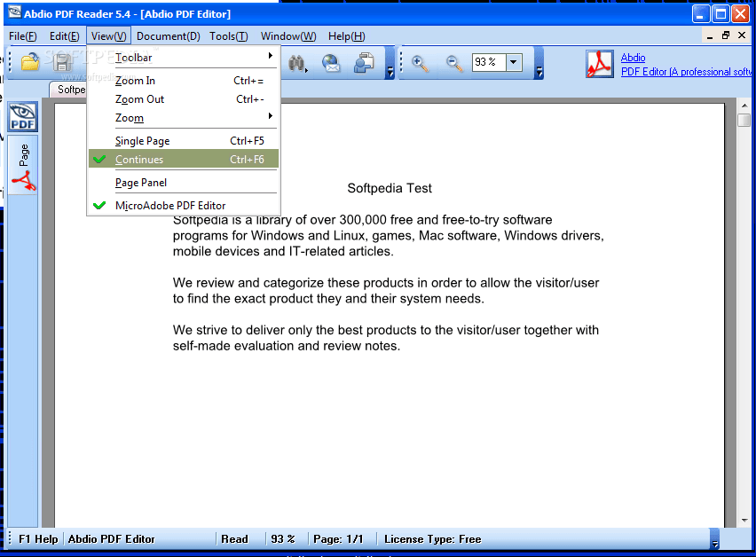Click the toolbar icon right of the email globe
Image resolution: width=756 pixels, height=557 pixels.
tap(364, 63)
